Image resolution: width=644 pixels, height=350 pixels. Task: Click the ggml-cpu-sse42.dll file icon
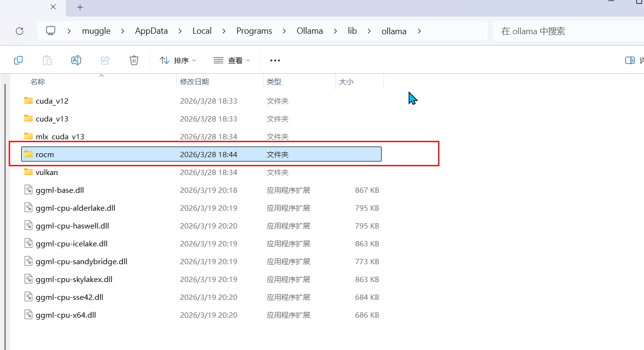pos(28,297)
